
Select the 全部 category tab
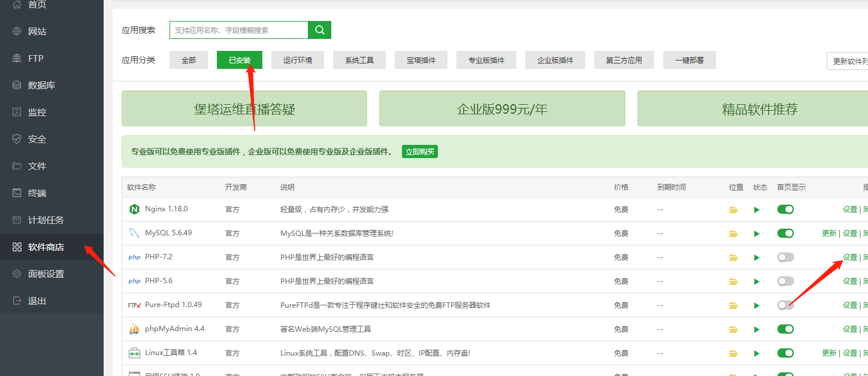(189, 60)
